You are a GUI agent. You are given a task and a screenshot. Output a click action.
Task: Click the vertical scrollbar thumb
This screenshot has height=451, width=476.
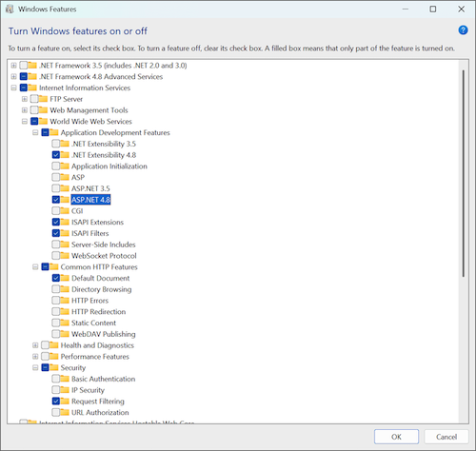464,173
